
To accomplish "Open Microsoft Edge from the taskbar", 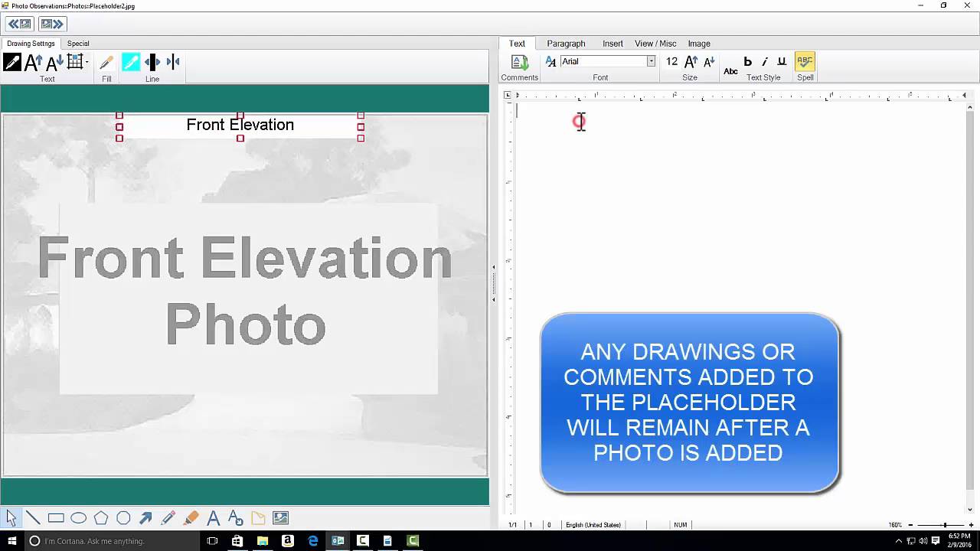I will click(x=313, y=541).
